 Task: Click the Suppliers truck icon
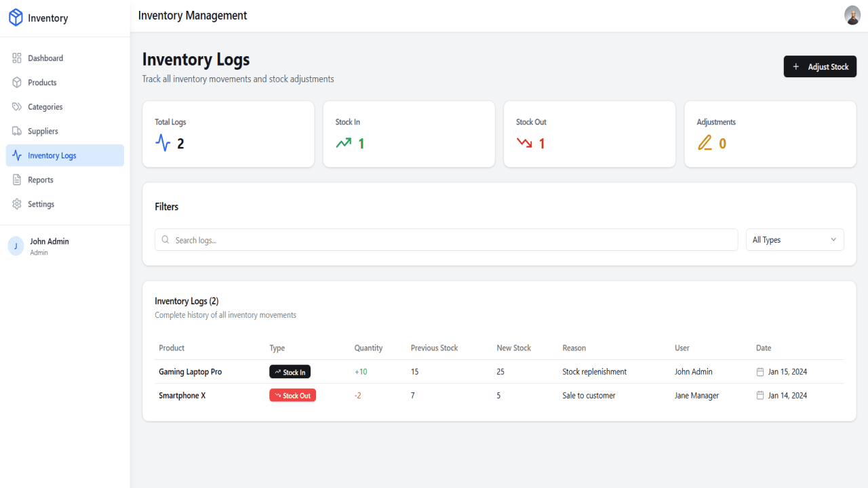point(17,131)
